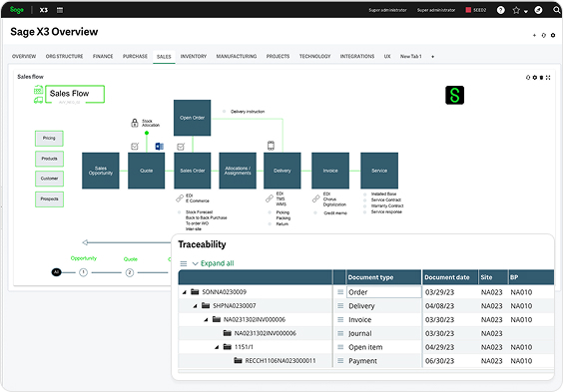Image resolution: width=563 pixels, height=392 pixels.
Task: Collapse the SONNA0230009 tree node
Action: pos(185,292)
